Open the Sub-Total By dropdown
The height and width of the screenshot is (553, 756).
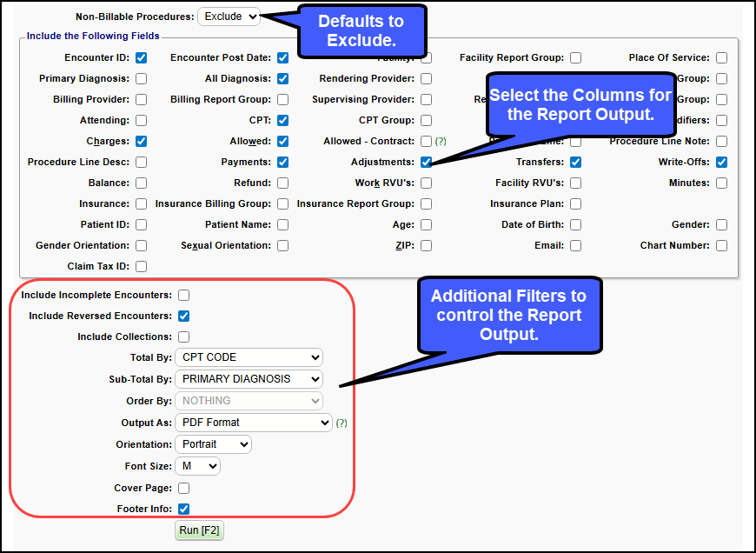point(249,379)
